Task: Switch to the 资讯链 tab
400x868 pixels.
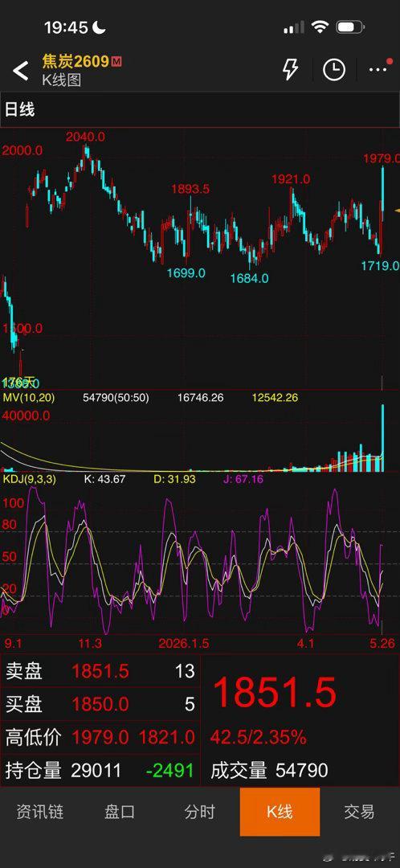Action: [40, 812]
